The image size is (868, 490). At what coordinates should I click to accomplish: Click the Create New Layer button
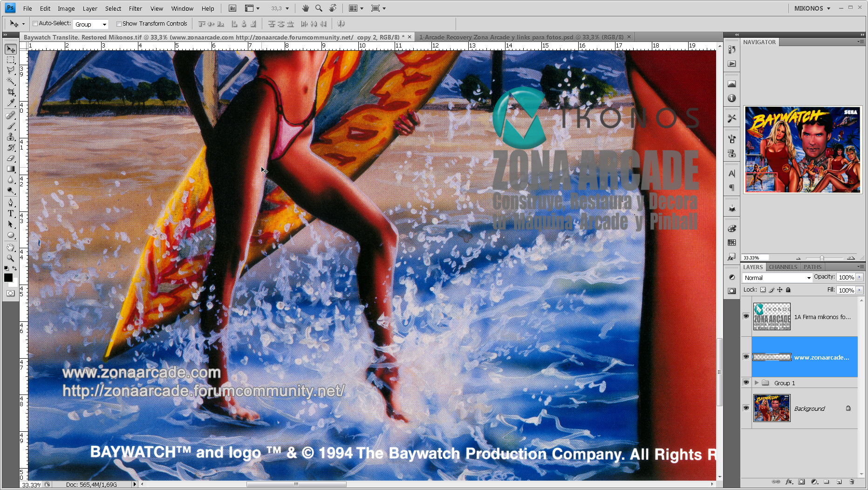(838, 482)
